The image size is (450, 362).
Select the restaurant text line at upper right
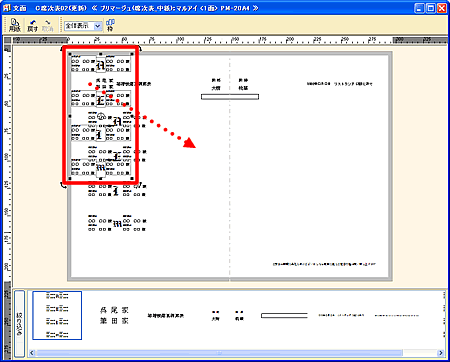339,84
